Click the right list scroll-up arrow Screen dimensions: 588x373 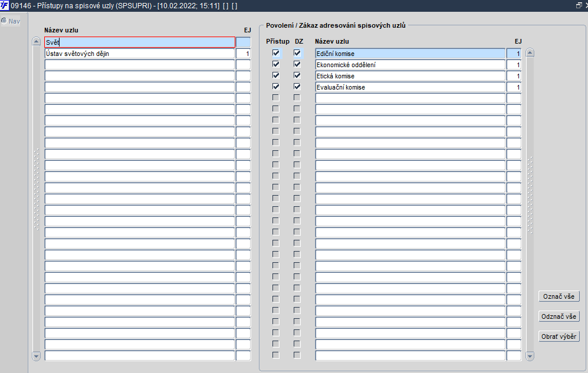(x=530, y=52)
